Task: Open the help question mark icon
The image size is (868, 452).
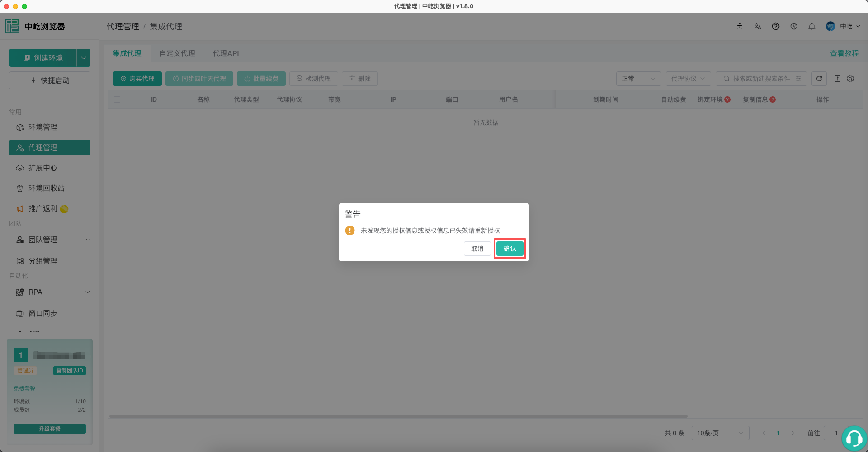Action: click(x=776, y=26)
